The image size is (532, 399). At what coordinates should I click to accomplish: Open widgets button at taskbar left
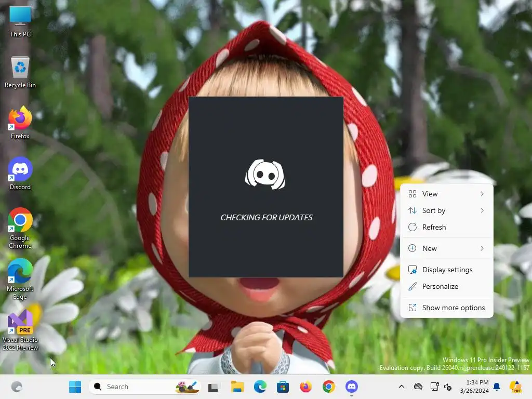pyautogui.click(x=17, y=387)
